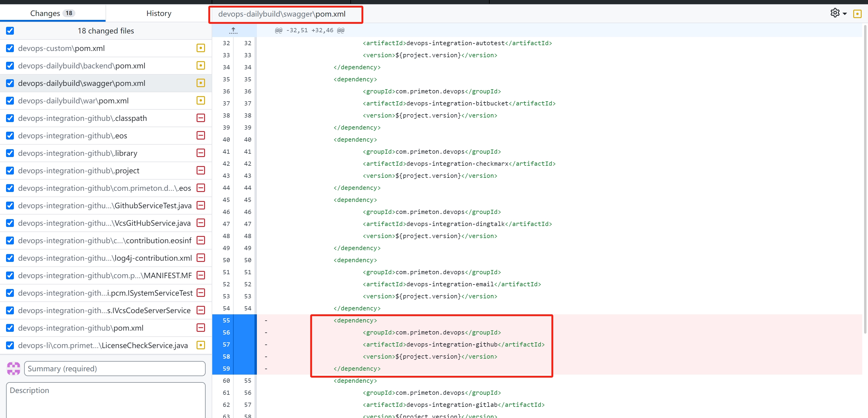The height and width of the screenshot is (418, 868).
Task: Focus the Summary (required) input field
Action: [x=115, y=369]
